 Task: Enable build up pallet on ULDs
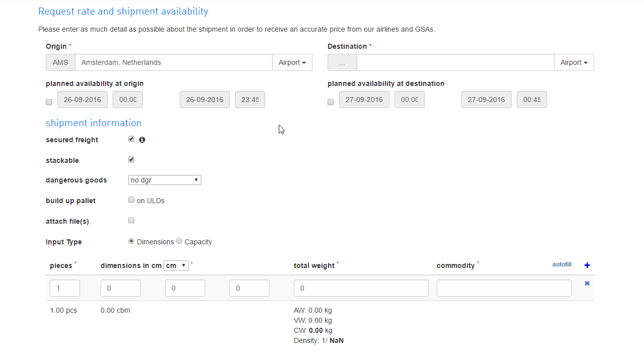pyautogui.click(x=131, y=200)
